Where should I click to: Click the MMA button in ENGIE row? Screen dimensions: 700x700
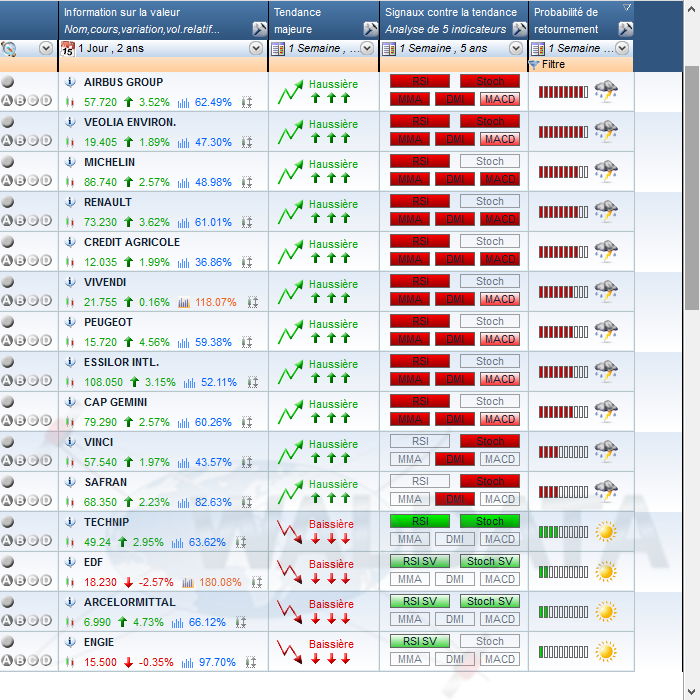(410, 659)
